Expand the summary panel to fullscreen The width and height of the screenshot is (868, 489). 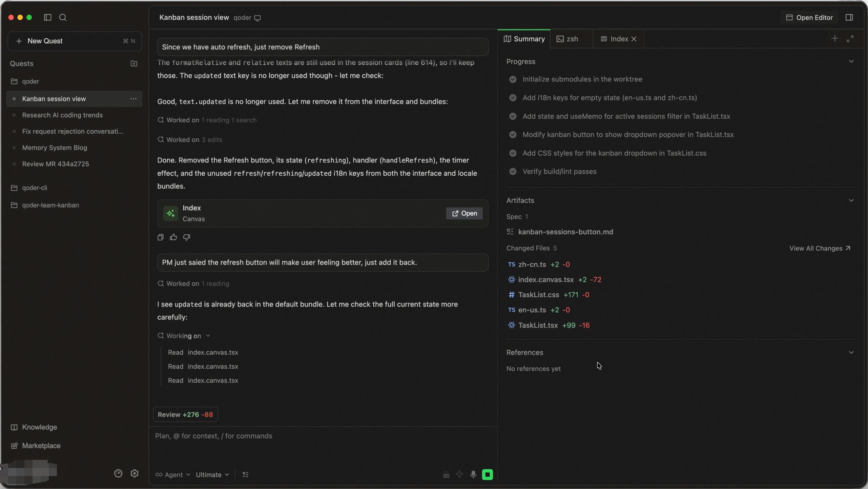tap(850, 39)
